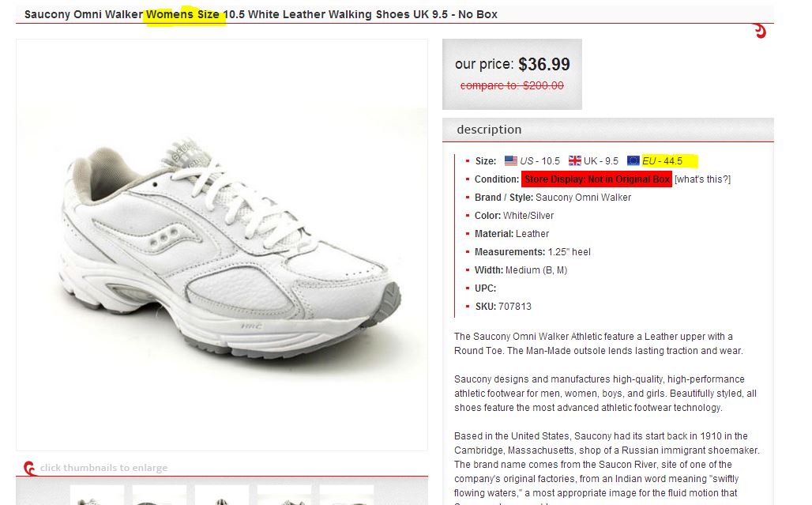Click the UK flag icon beside size
The height and width of the screenshot is (505, 812).
(575, 161)
